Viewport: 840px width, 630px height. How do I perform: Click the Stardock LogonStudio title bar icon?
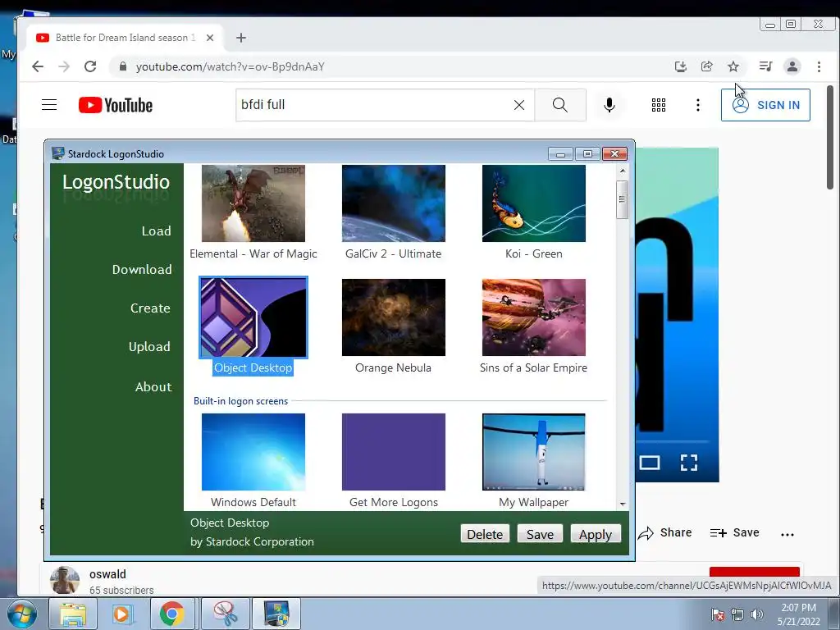tap(58, 153)
